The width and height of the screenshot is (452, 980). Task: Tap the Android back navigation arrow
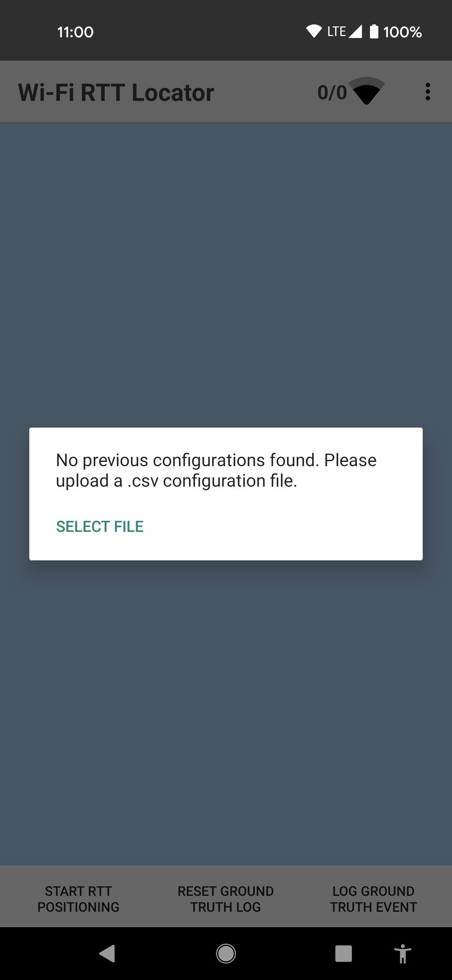click(107, 954)
